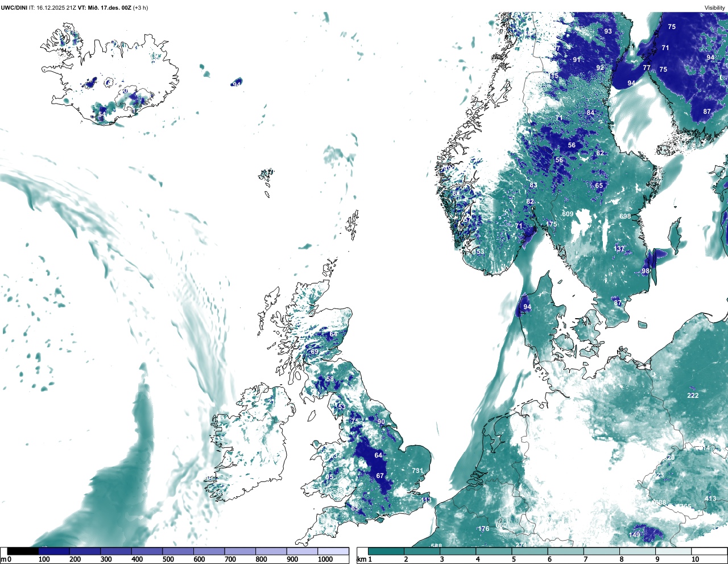This screenshot has height=564, width=728.
Task: Click the "10" km legend label
Action: pyautogui.click(x=695, y=559)
